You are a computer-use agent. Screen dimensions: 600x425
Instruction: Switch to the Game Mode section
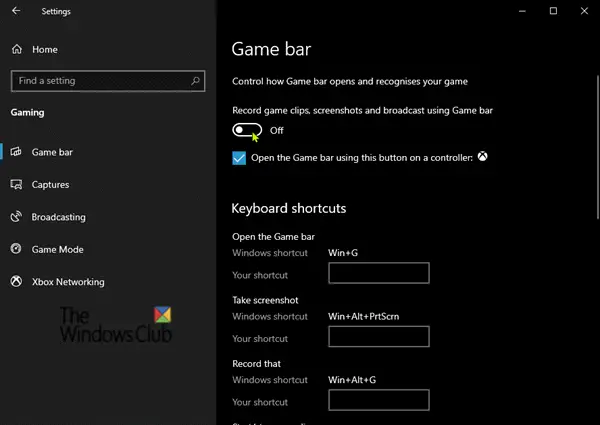pos(57,249)
